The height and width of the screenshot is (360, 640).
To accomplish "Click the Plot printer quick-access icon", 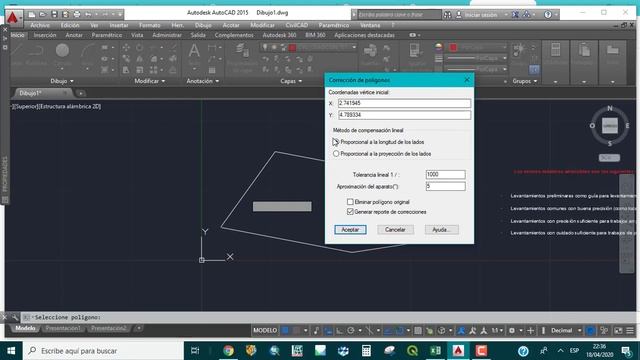I will click(x=77, y=14).
